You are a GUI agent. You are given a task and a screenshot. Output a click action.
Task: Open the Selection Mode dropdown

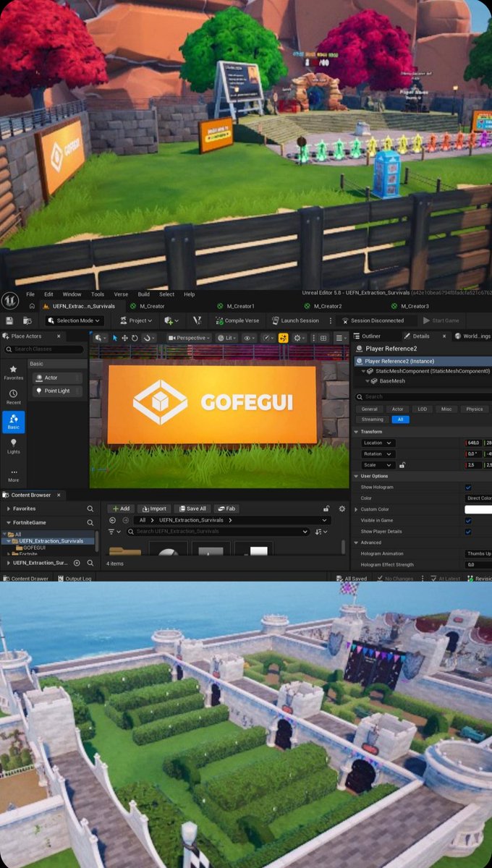75,320
